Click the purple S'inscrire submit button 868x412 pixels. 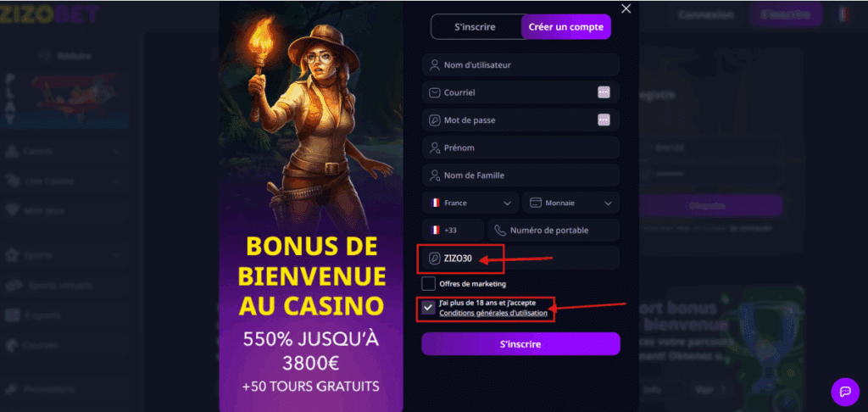pos(521,344)
